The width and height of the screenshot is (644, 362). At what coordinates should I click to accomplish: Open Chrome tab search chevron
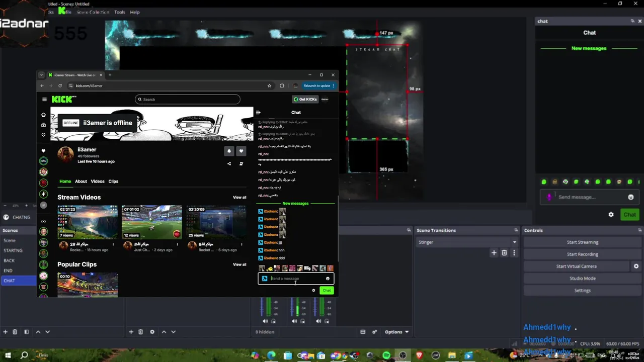tap(41, 75)
